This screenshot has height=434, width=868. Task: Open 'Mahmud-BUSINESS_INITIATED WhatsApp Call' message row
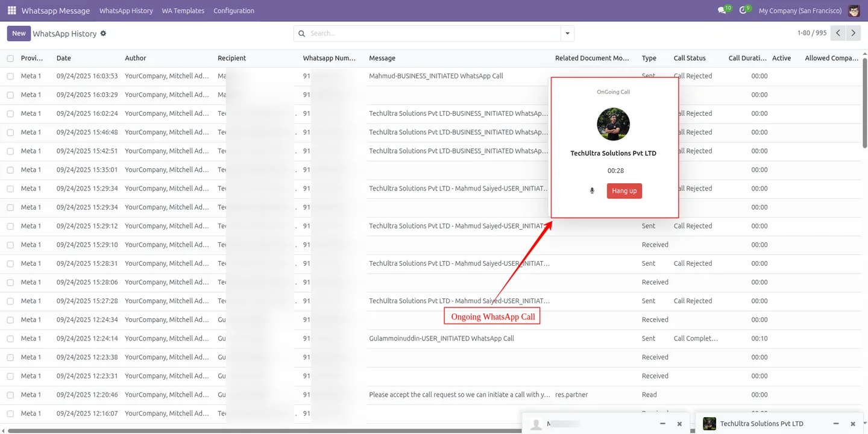point(436,77)
